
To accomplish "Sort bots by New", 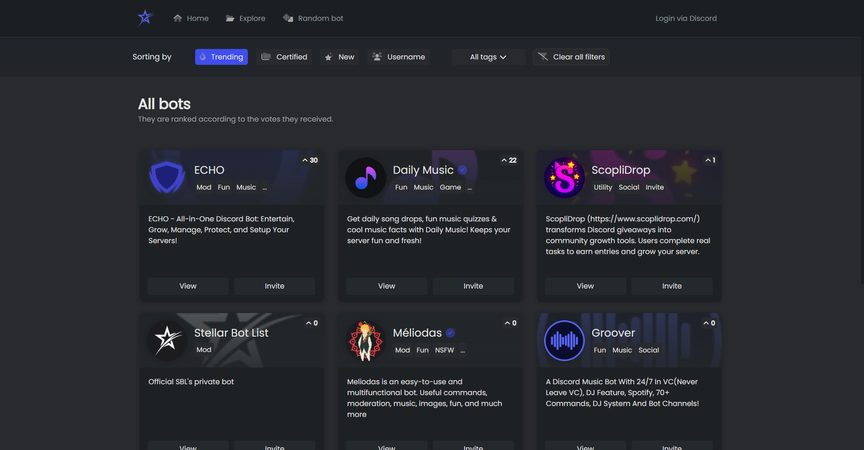I will [x=339, y=57].
